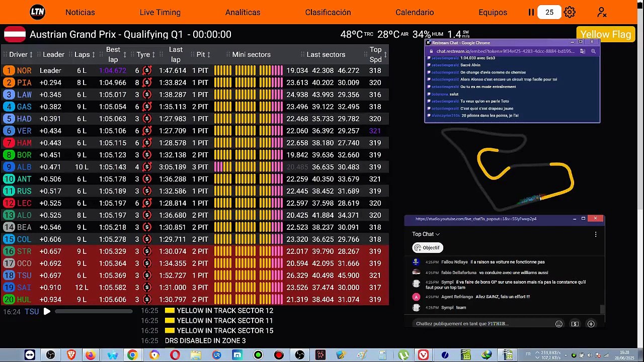Sort the table by Driver column
The width and height of the screenshot is (644, 362).
[x=21, y=54]
